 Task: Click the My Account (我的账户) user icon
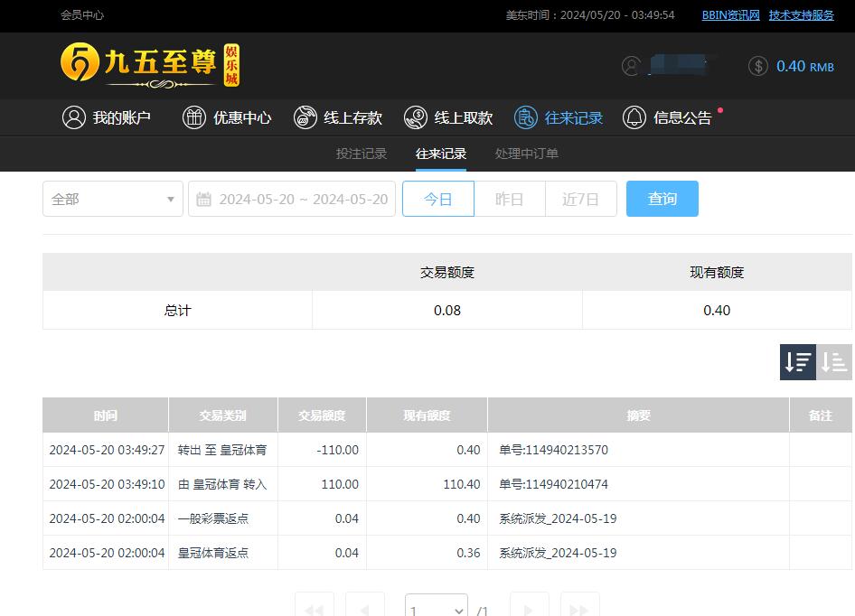pos(74,117)
